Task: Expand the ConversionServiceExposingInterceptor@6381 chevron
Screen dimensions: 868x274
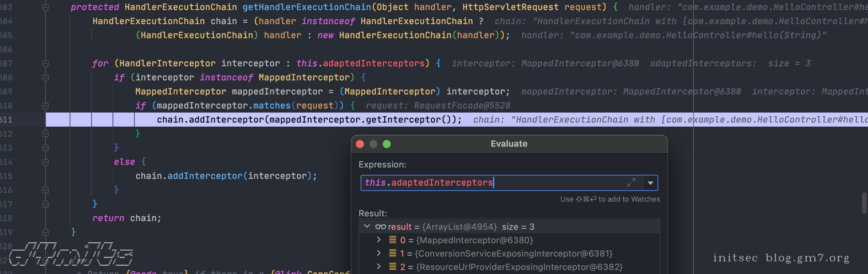Action: (379, 253)
